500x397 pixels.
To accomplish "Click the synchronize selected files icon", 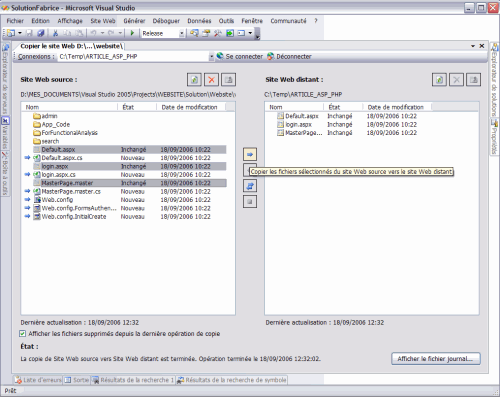I will click(250, 186).
